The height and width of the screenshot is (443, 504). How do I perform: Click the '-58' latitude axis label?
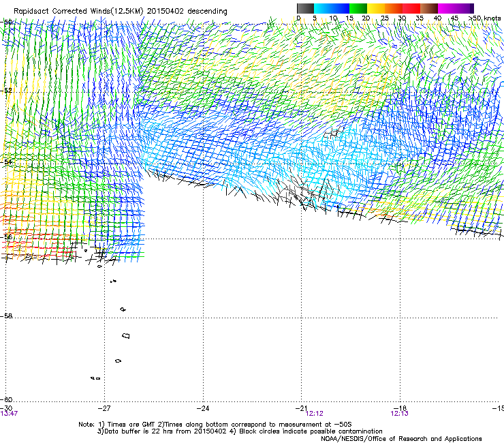[6, 316]
